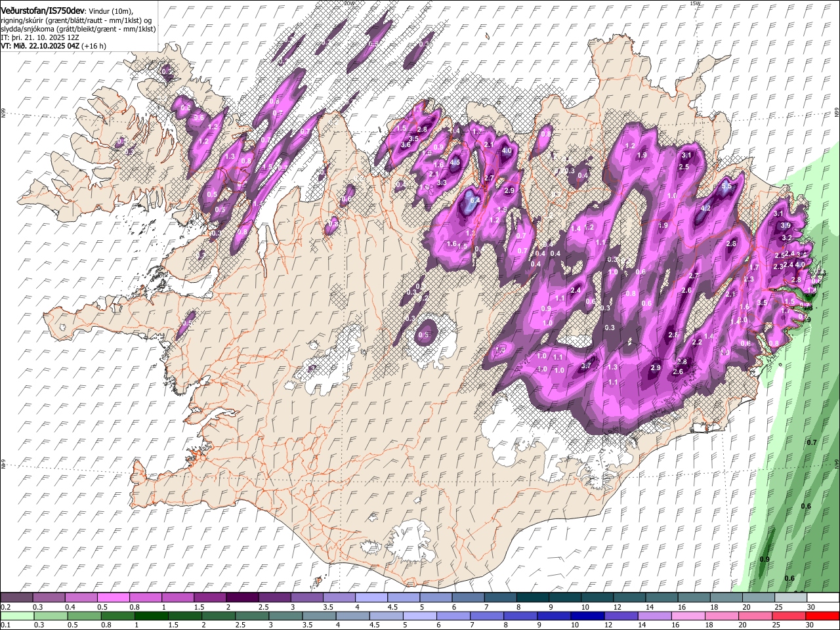Pick the bright pink snow swatch labelled 0.5
Screen dimensions: 840x630
click(x=112, y=598)
